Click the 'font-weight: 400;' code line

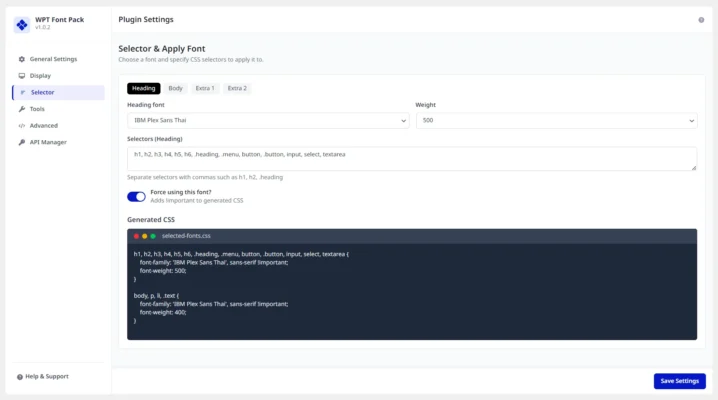[x=163, y=313]
